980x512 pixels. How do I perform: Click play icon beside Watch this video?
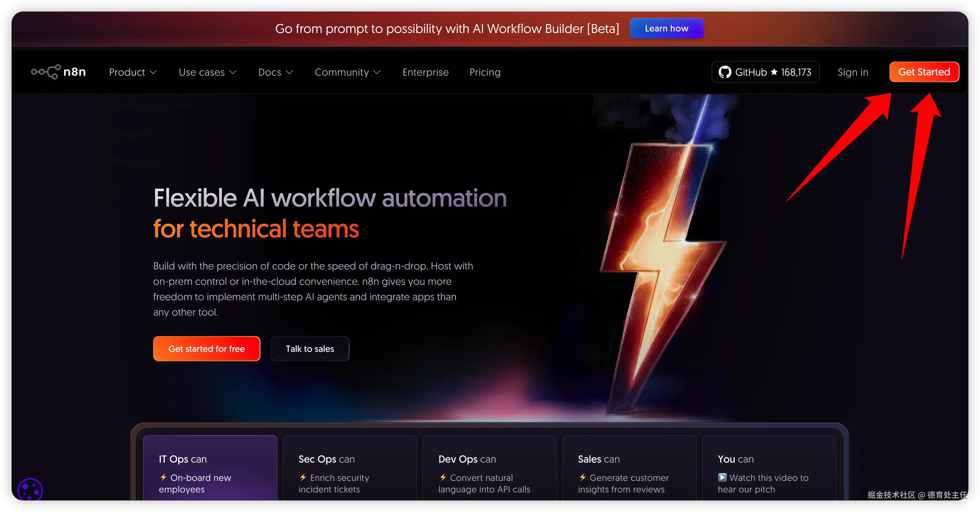pyautogui.click(x=722, y=477)
